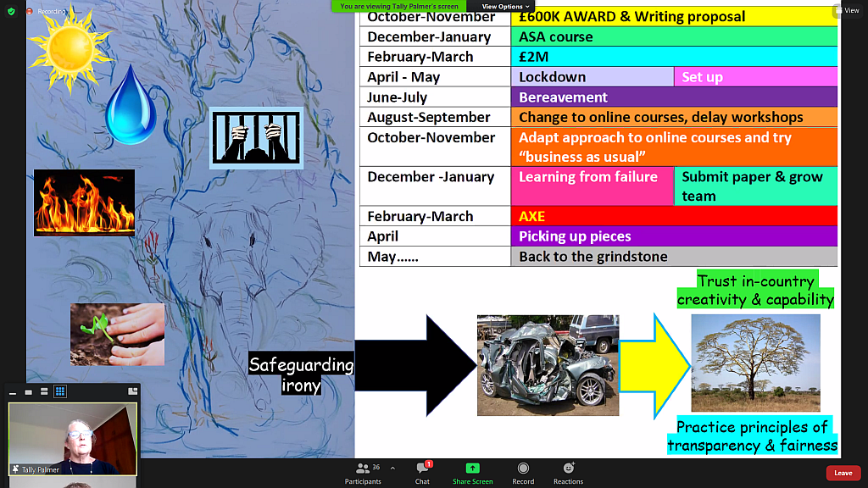Click the 'Back to the grindstone' cell

click(x=674, y=257)
